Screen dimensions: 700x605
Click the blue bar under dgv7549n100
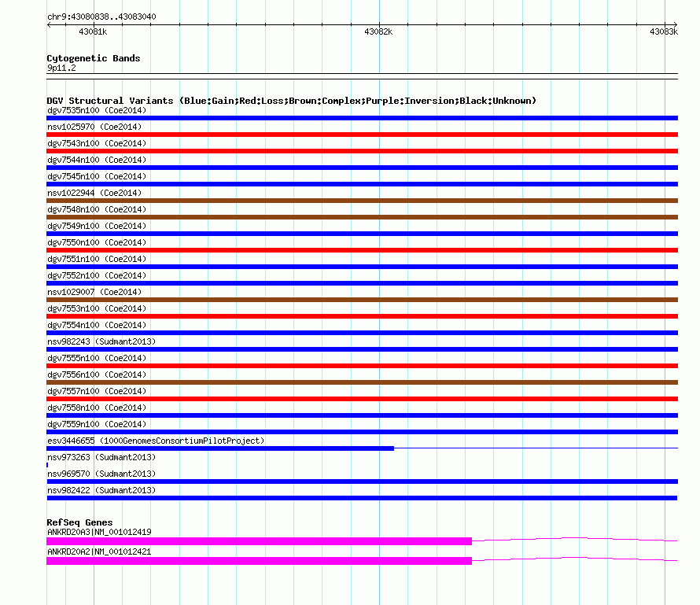tap(362, 234)
